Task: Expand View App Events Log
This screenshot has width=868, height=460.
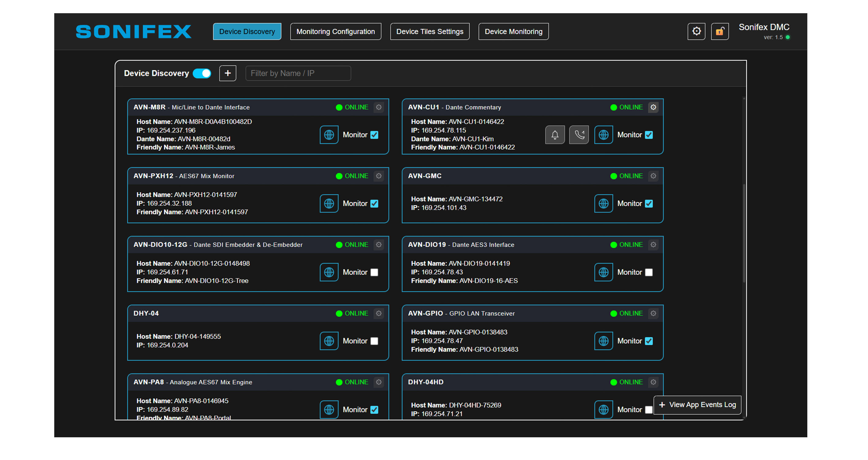Action: click(698, 405)
